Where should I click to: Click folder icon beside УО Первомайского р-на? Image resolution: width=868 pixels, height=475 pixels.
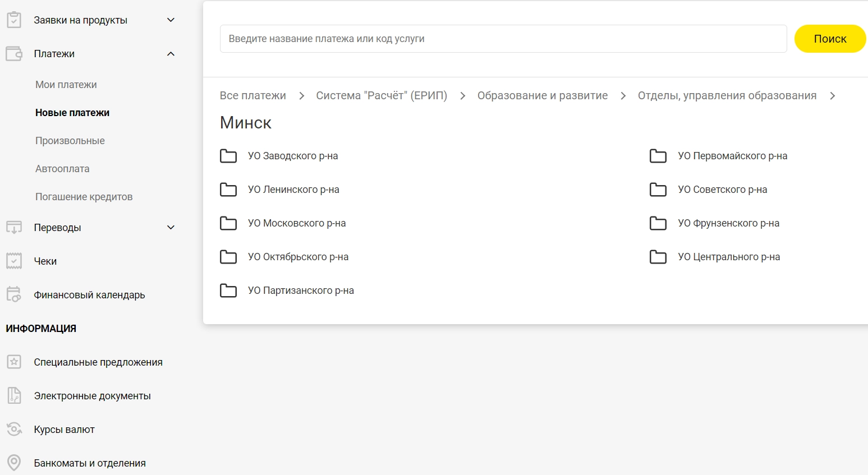click(x=658, y=156)
